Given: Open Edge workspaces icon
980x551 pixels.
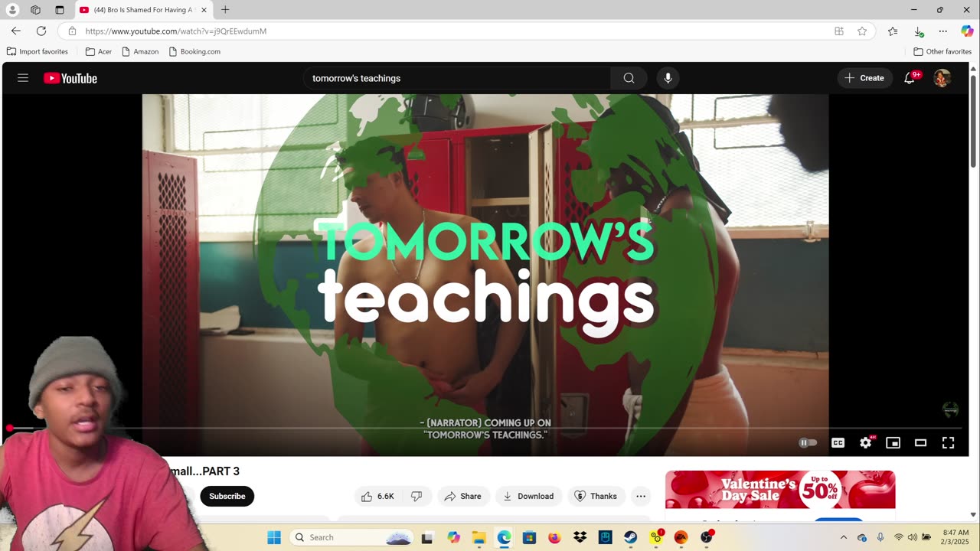Looking at the screenshot, I should (35, 10).
